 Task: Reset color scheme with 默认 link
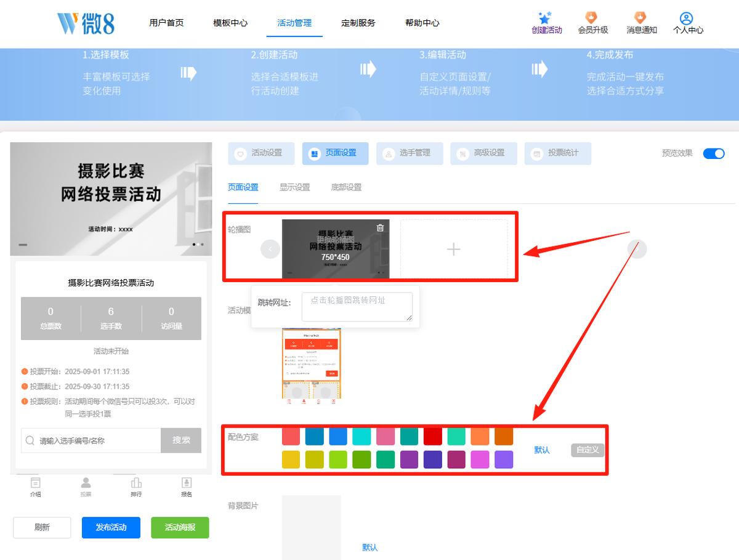pyautogui.click(x=542, y=450)
